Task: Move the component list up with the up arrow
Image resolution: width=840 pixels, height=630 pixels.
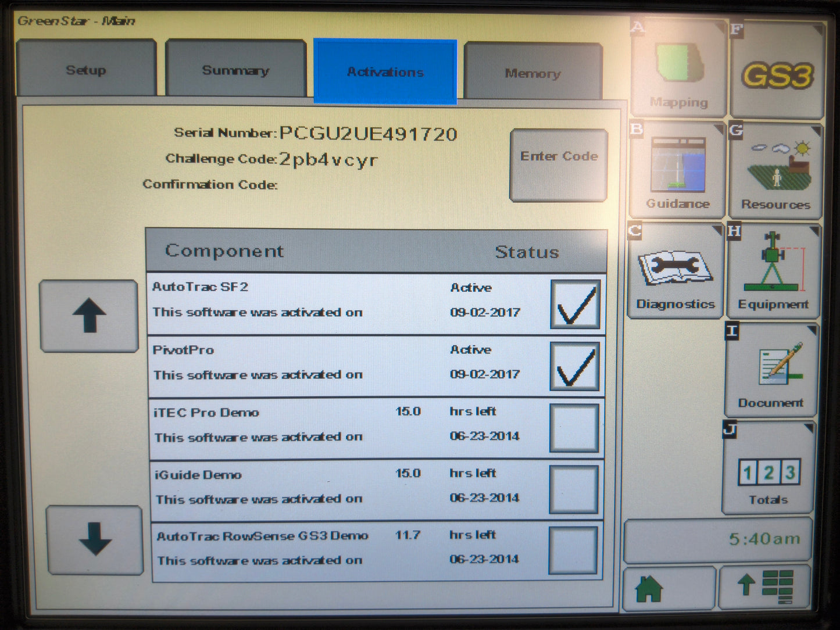Action: pyautogui.click(x=89, y=316)
